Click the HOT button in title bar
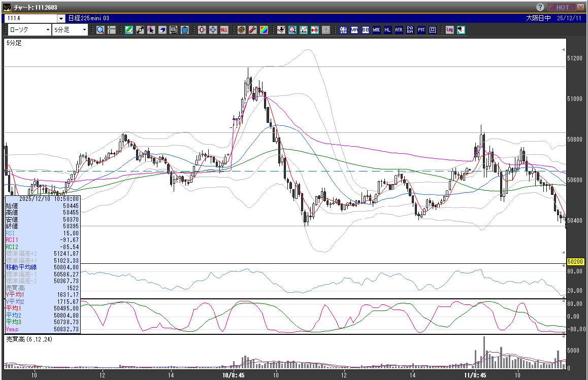The width and height of the screenshot is (588, 380). pyautogui.click(x=562, y=7)
